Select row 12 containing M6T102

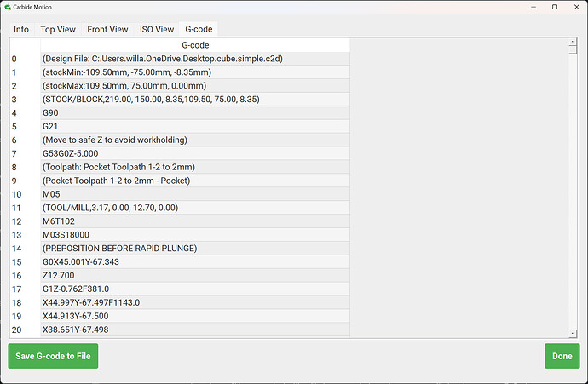[195, 221]
